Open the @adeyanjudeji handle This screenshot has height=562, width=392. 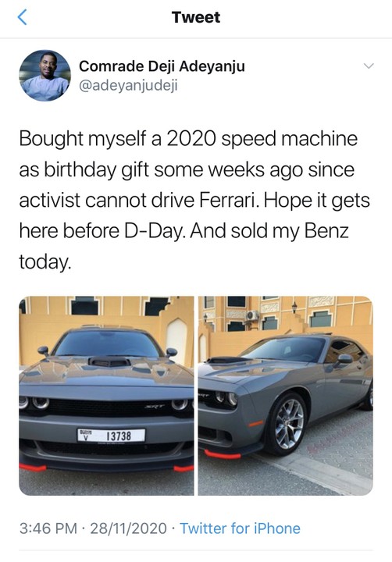pyautogui.click(x=128, y=87)
